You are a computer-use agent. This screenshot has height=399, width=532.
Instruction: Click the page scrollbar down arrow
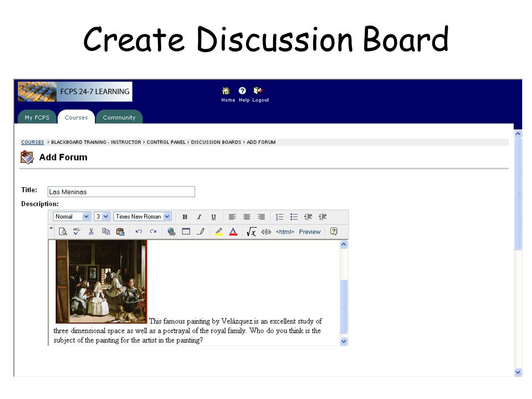pyautogui.click(x=518, y=372)
